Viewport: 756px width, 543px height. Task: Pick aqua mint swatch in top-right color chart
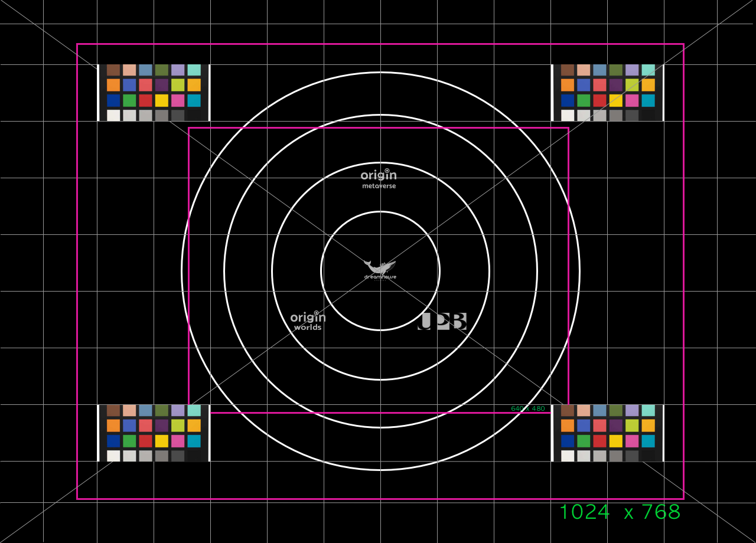(x=648, y=70)
